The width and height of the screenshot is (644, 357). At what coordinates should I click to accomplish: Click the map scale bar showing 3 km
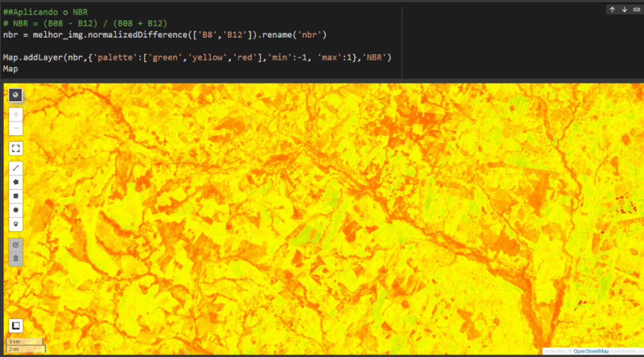pos(25,341)
